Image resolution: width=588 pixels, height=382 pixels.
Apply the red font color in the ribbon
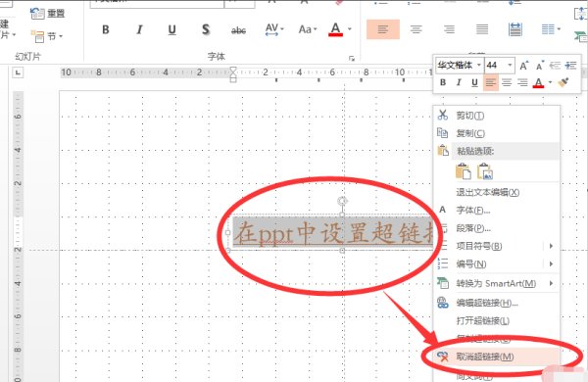335,29
